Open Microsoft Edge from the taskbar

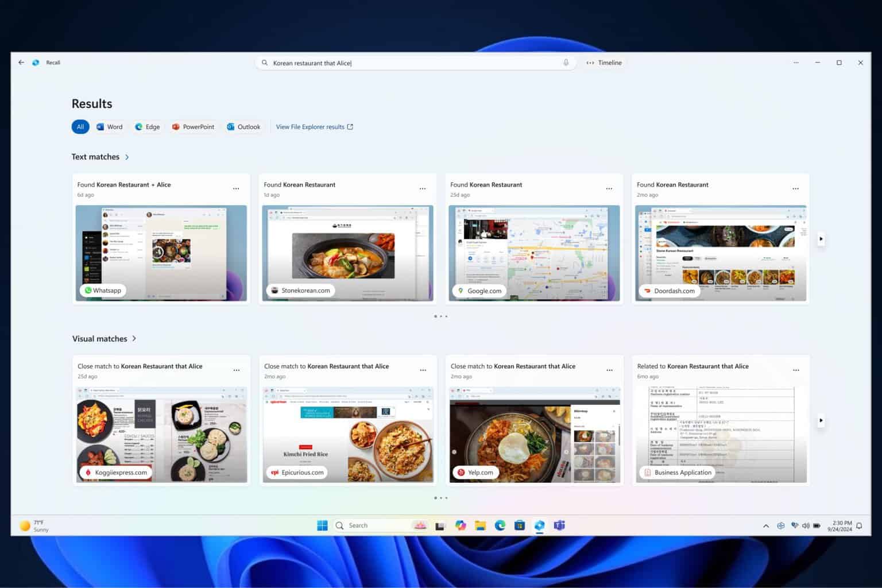coord(500,525)
